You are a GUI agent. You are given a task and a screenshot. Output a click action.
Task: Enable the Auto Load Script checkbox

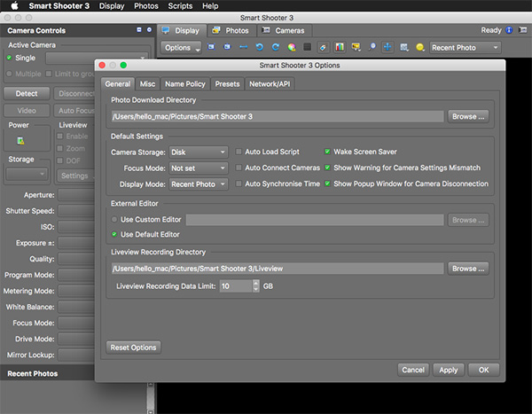click(239, 152)
